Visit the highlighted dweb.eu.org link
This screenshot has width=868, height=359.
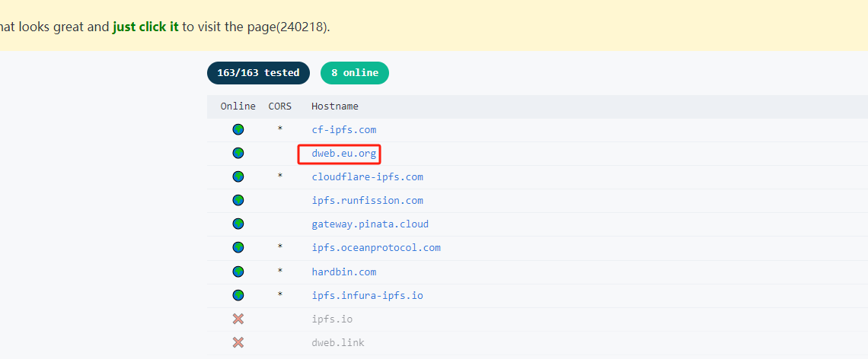tap(343, 154)
